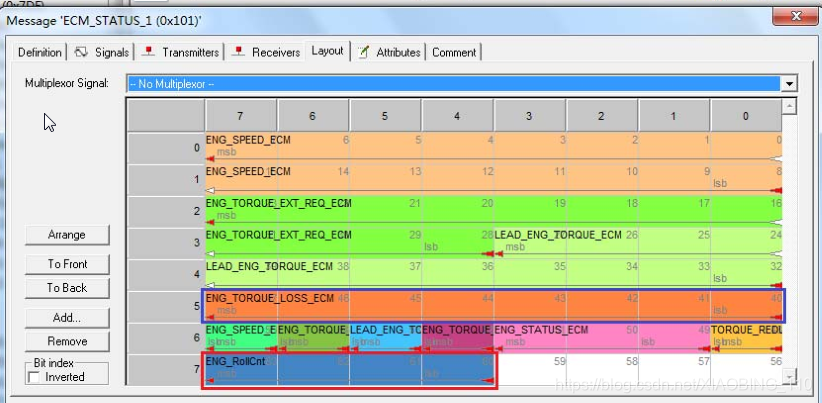Click the dialog title 'ECM_STATUS_1 (0x101)'
Image resolution: width=822 pixels, height=403 pixels.
click(x=103, y=21)
